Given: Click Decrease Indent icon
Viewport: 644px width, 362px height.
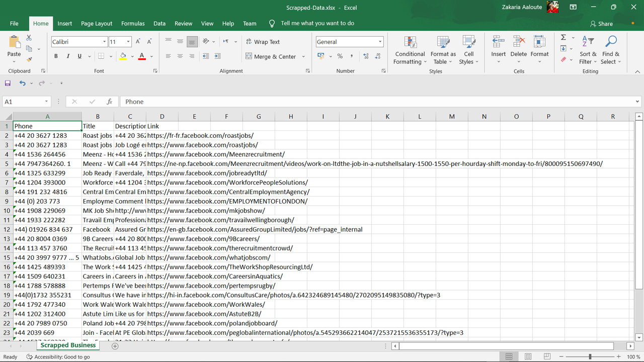Looking at the screenshot, I should pos(206,56).
